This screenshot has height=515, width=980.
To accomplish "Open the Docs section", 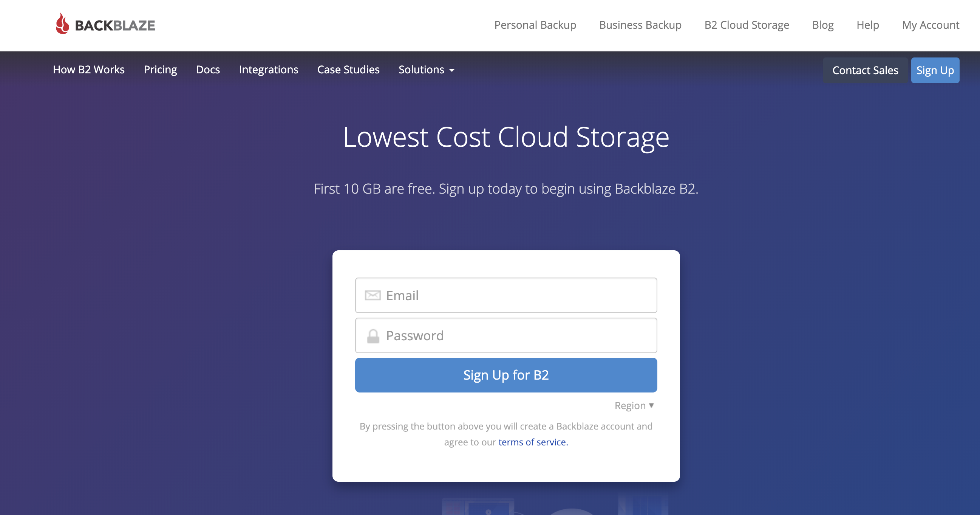I will click(208, 70).
